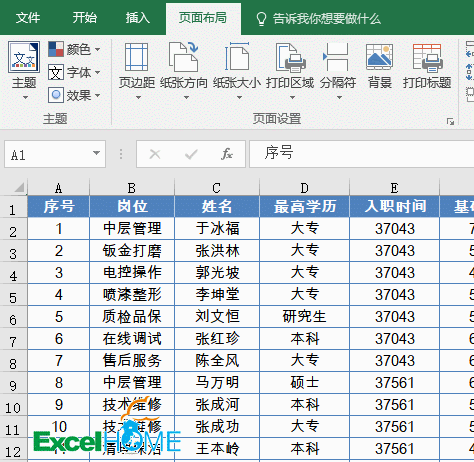Switch to the 开始 tab
Image resolution: width=474 pixels, height=462 pixels.
pyautogui.click(x=85, y=18)
